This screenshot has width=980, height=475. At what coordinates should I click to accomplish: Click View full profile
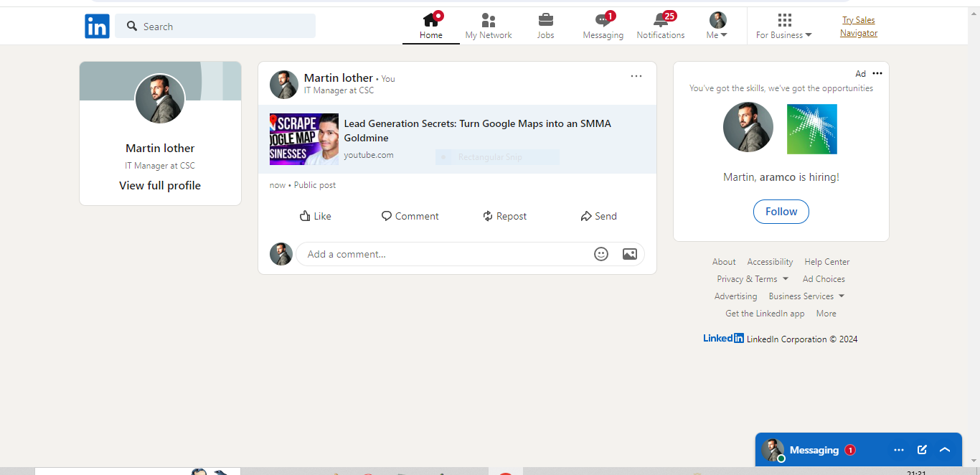pyautogui.click(x=160, y=185)
